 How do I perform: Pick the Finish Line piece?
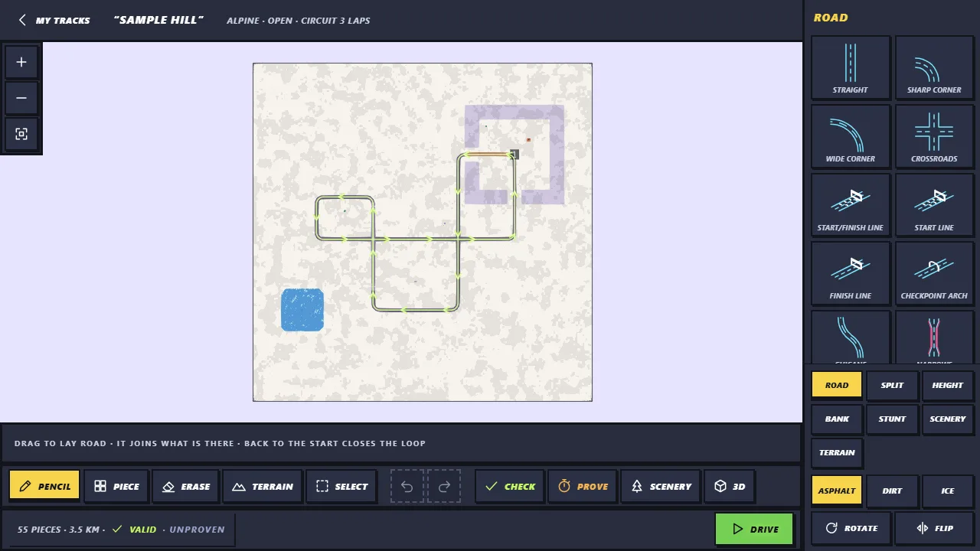[850, 273]
